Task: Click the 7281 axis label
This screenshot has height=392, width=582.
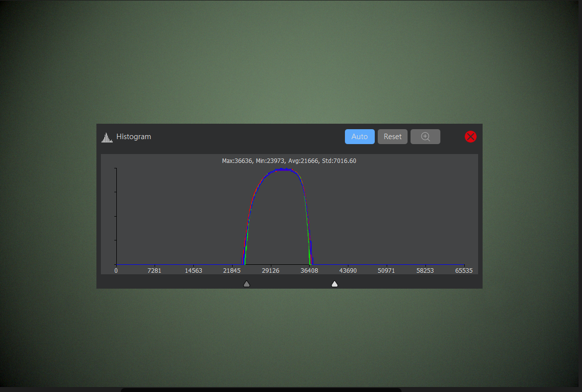Action: coord(155,271)
